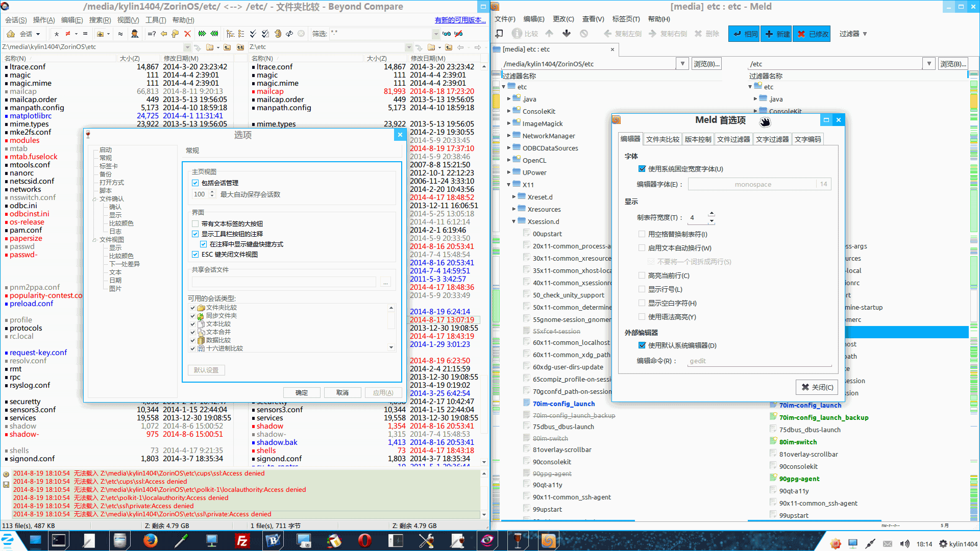Click the log panel scrollbar down arrow
This screenshot has width=980, height=551.
point(484,514)
